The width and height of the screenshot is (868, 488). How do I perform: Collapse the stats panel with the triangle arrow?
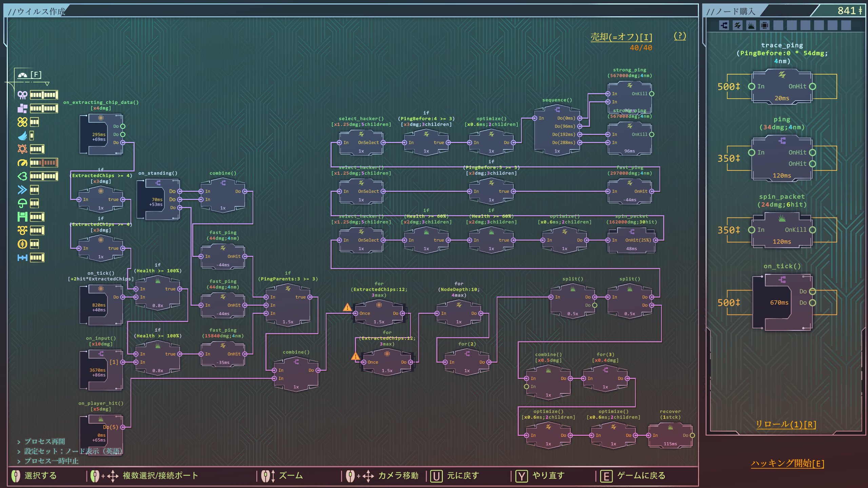(47, 83)
